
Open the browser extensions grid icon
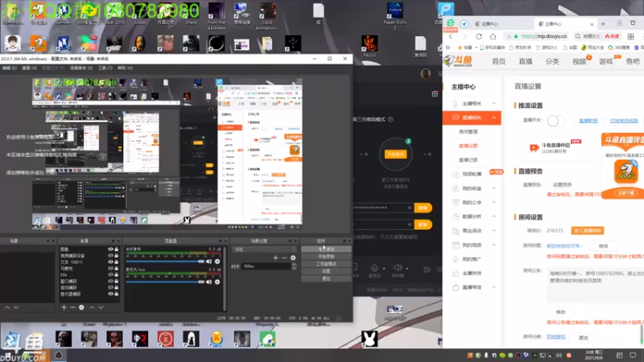coord(630,36)
